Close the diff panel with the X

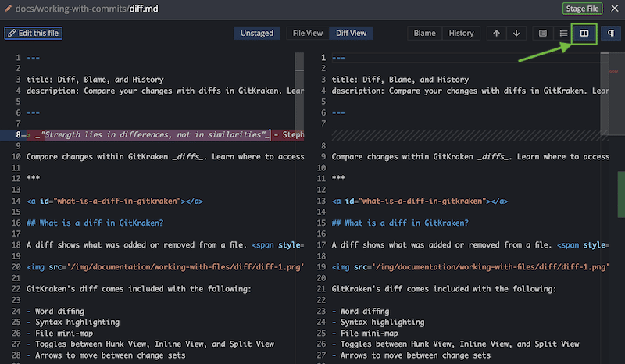pyautogui.click(x=613, y=9)
